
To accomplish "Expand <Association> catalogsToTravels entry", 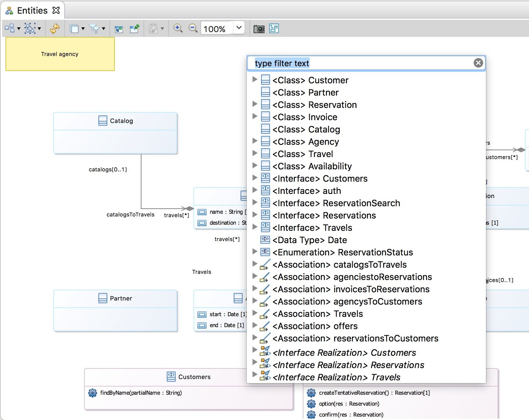I will point(255,264).
